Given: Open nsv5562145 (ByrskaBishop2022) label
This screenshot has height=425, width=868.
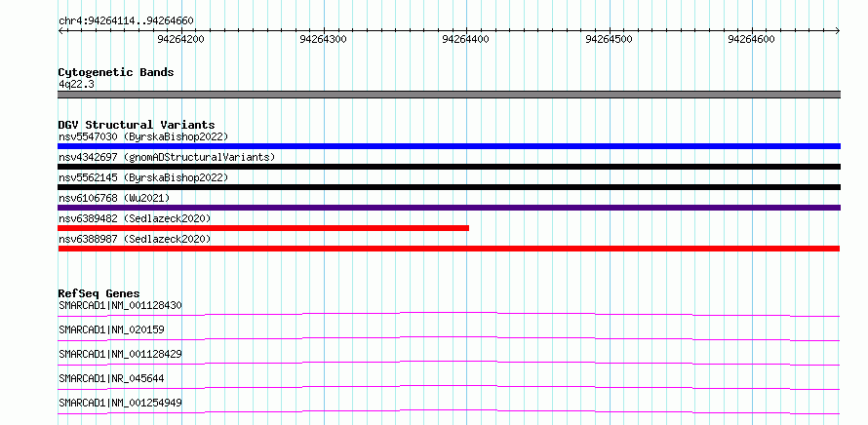Looking at the screenshot, I should pyautogui.click(x=143, y=177).
